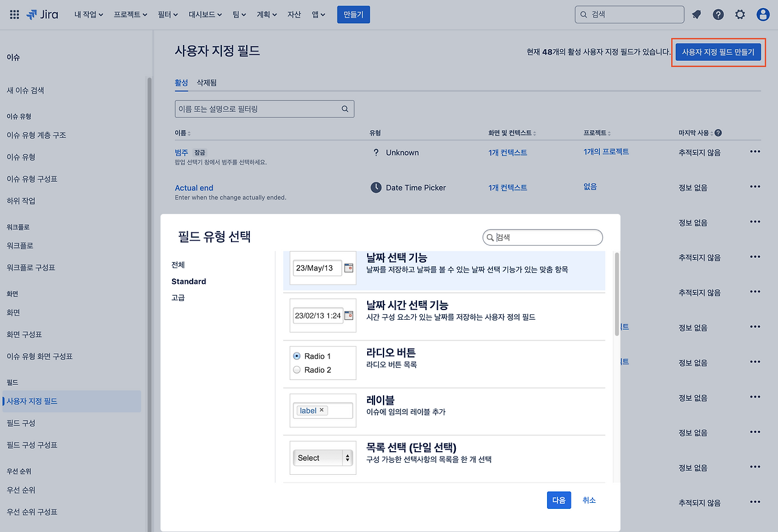Viewport: 778px width, 532px height.
Task: Click the question icon next to Unknown type
Action: click(377, 153)
